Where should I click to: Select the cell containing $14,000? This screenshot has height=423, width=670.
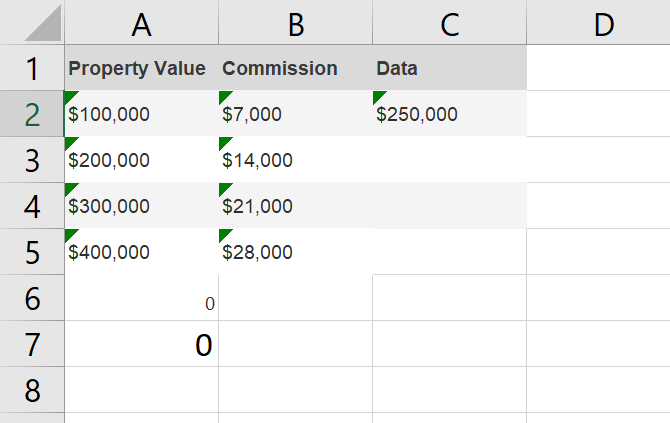pyautogui.click(x=296, y=160)
